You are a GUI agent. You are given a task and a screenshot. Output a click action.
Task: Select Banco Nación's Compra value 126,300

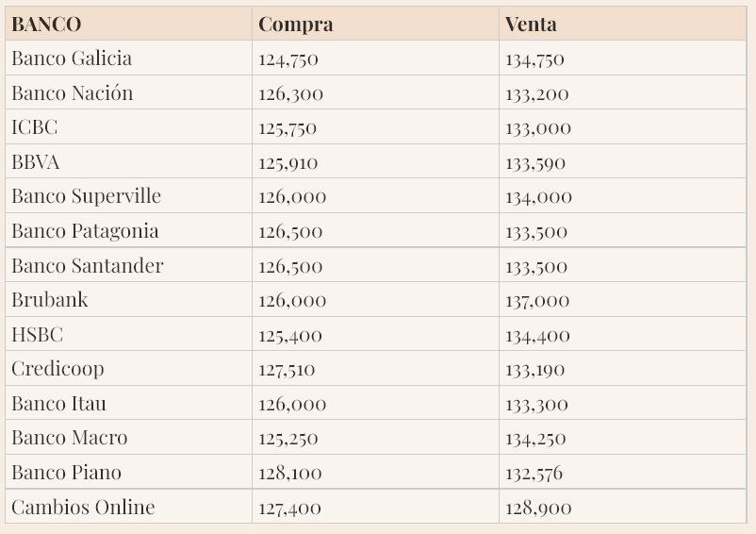pos(289,94)
